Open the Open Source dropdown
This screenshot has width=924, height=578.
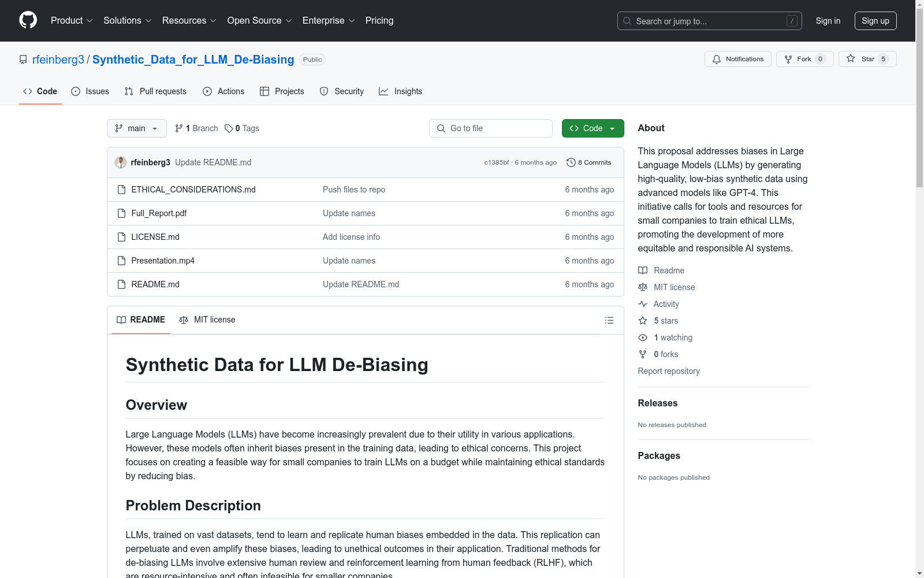(x=260, y=20)
